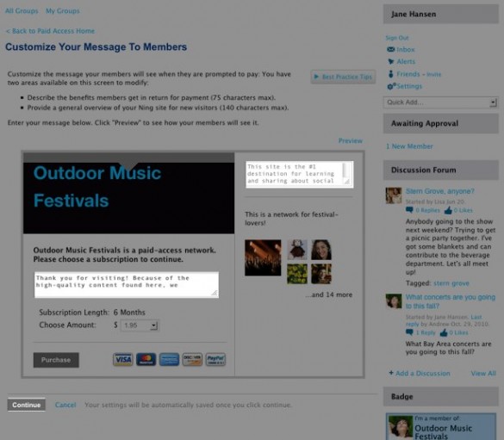Click the PayPal payment icon
504x440 pixels.
click(215, 359)
